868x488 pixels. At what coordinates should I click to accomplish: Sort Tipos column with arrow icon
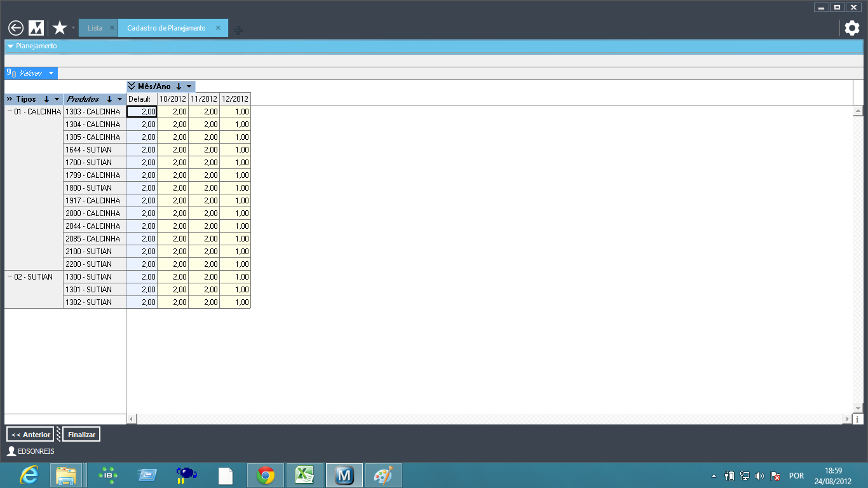click(46, 99)
